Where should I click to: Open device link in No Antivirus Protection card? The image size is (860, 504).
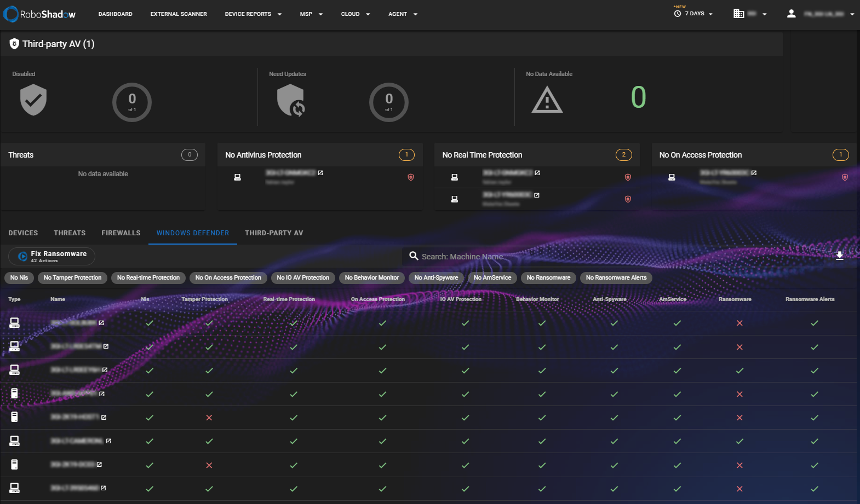coord(320,173)
